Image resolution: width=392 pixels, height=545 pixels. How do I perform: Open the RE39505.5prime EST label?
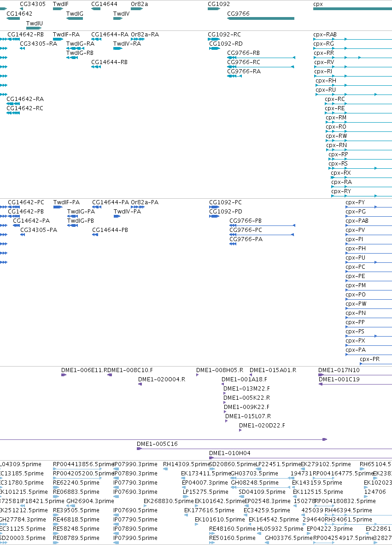tap(76, 510)
